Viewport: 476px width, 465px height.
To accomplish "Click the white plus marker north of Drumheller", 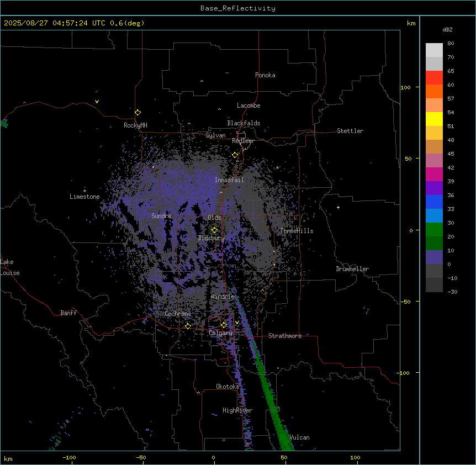I will click(338, 207).
